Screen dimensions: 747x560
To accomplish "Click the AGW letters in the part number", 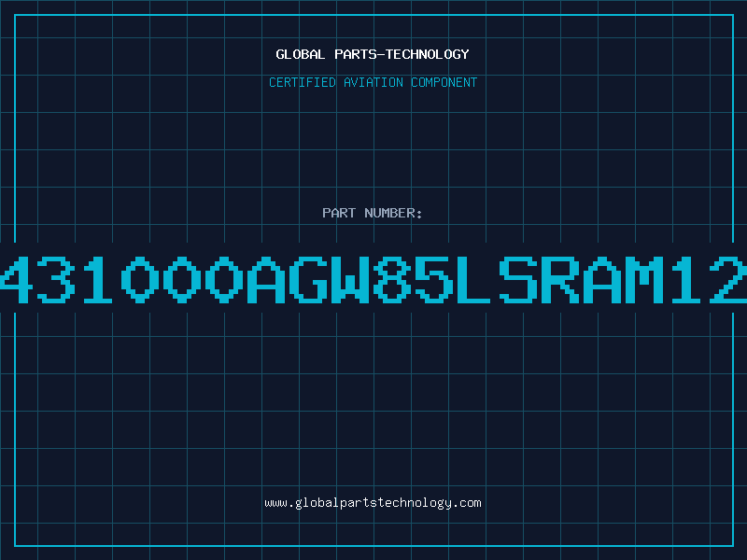I will tap(308, 279).
